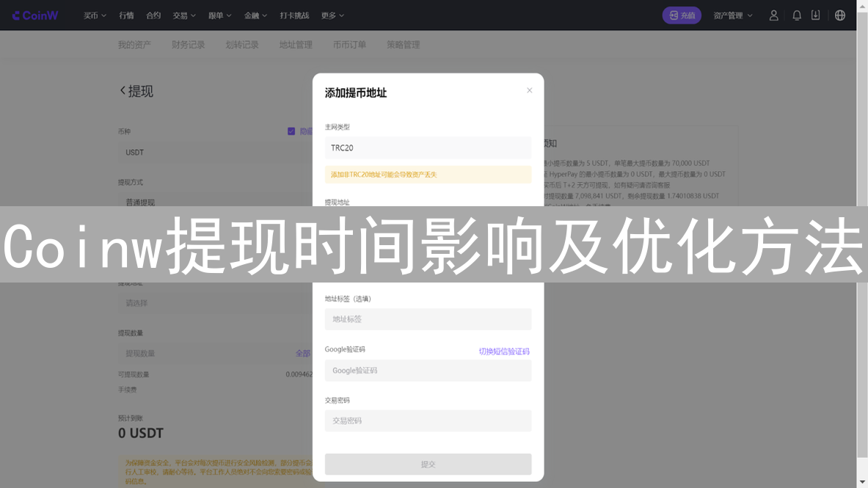Focus the Google验证码 input field

click(x=428, y=371)
